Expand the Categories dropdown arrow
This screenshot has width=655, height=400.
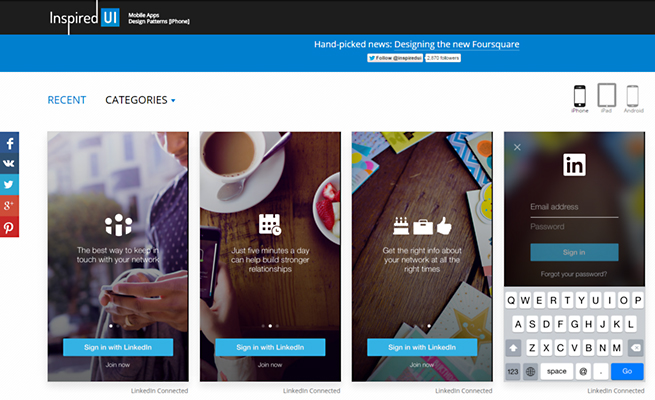173,101
